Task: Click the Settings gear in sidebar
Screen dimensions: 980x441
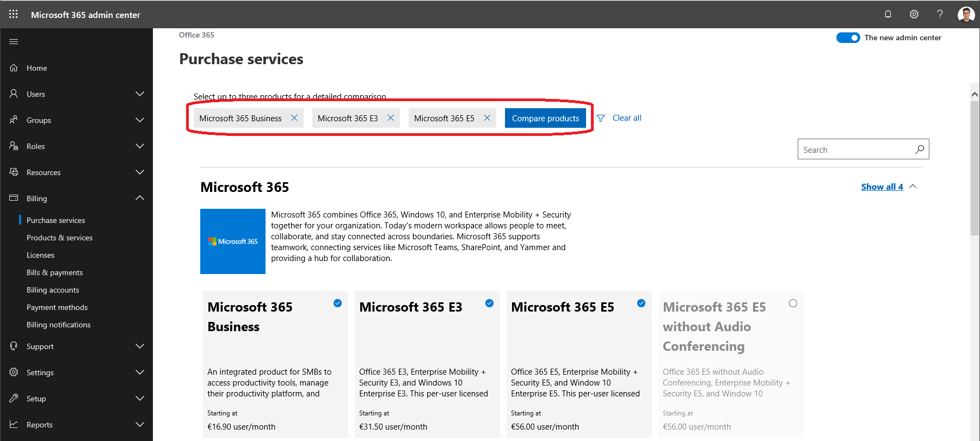Action: 14,372
